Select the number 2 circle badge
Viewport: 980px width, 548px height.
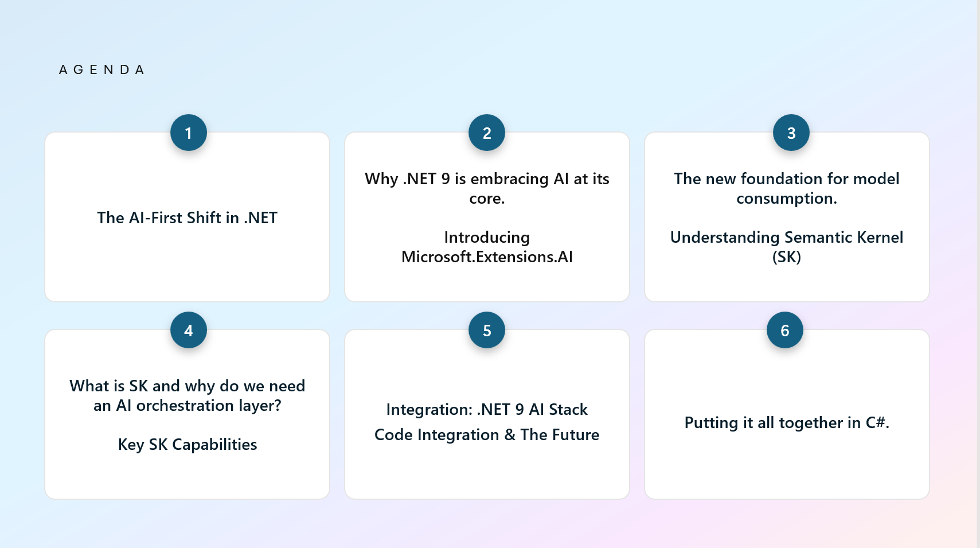click(x=486, y=133)
